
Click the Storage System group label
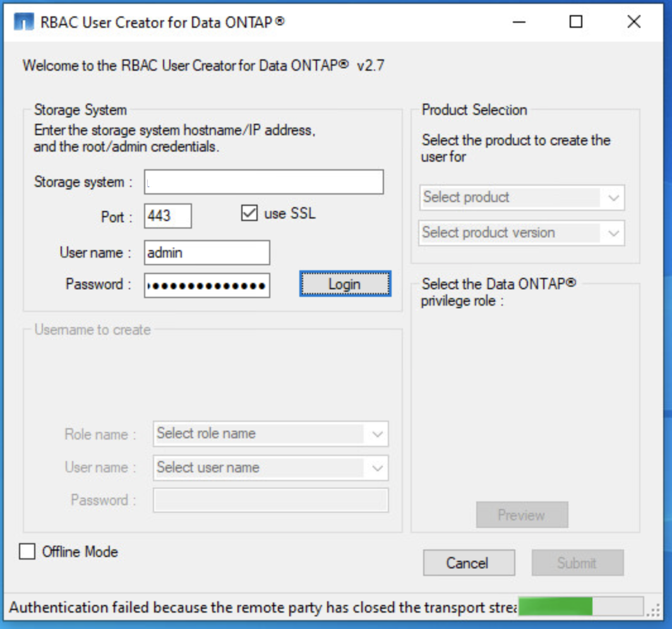point(80,110)
